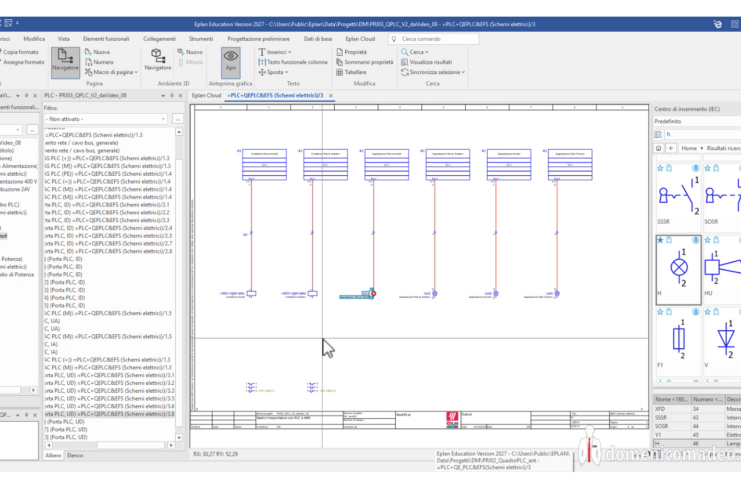This screenshot has width=741, height=486.
Task: Click the Cerca comando search field
Action: (433, 39)
